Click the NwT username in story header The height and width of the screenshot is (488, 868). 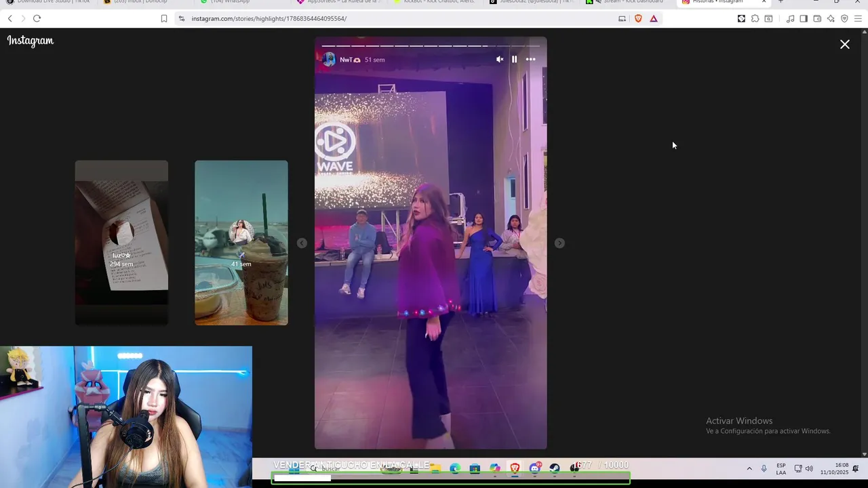[x=350, y=60]
